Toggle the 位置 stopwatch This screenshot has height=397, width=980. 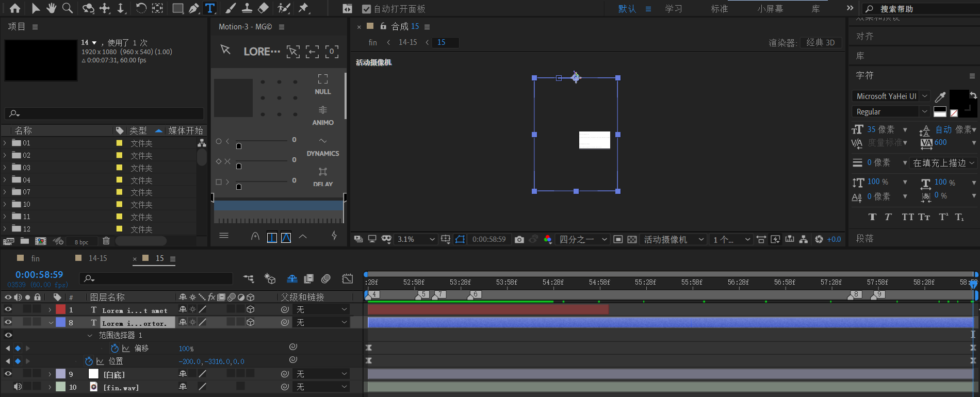tap(89, 361)
